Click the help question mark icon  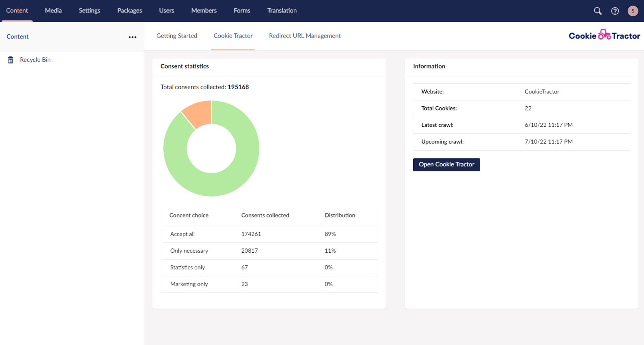tap(615, 11)
